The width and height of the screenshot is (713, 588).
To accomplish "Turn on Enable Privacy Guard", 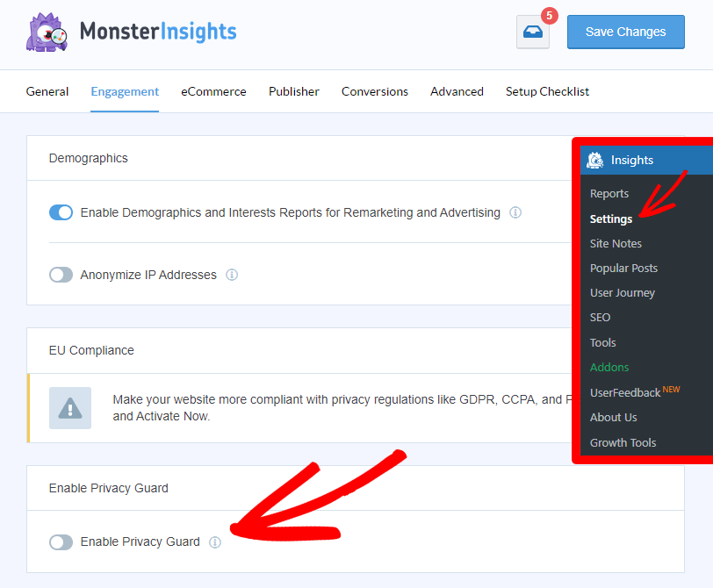I will pyautogui.click(x=61, y=542).
